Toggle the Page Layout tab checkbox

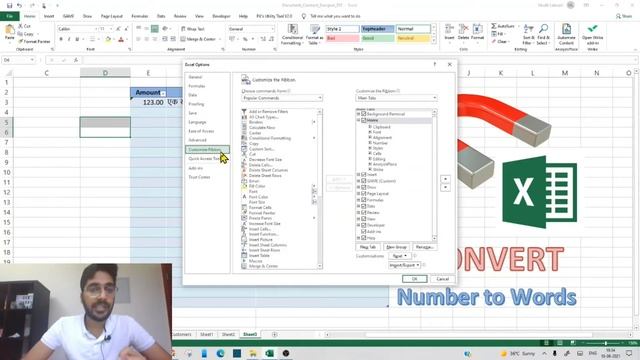click(x=364, y=193)
